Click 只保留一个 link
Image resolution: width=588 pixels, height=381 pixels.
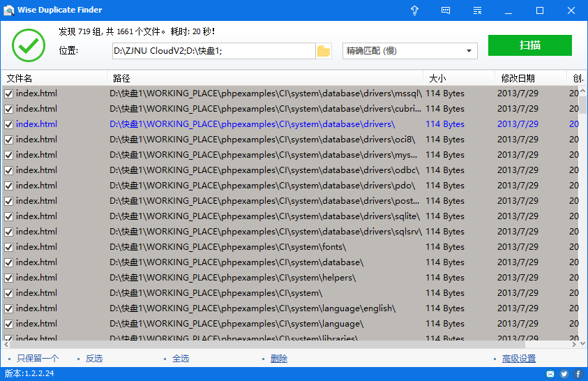pos(38,359)
